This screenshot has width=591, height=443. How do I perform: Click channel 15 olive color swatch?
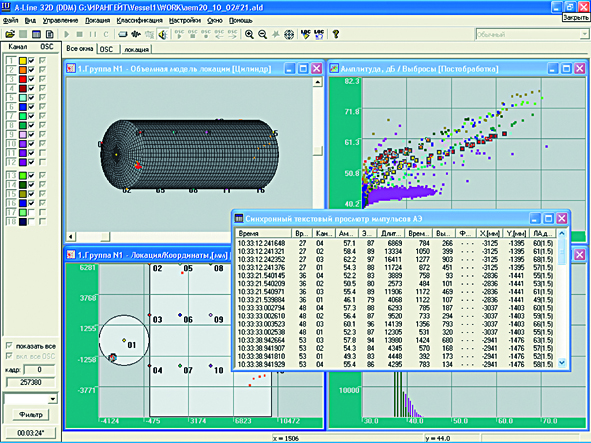[23, 194]
